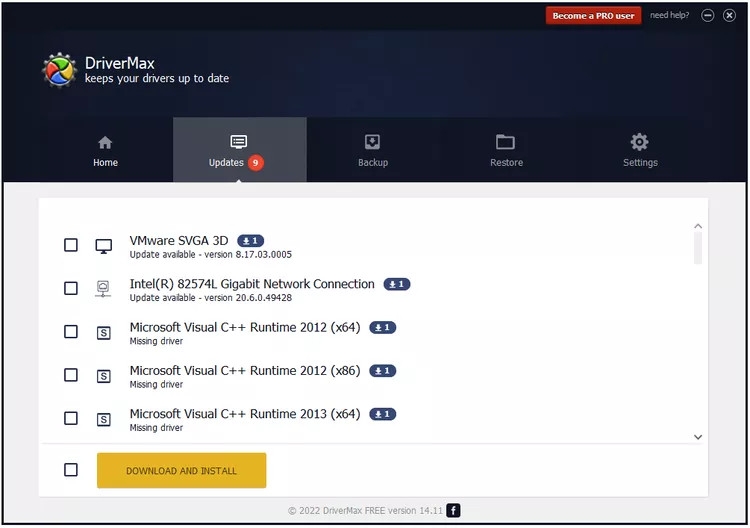Click download badge next to VMware SVGA 3D

pyautogui.click(x=250, y=241)
